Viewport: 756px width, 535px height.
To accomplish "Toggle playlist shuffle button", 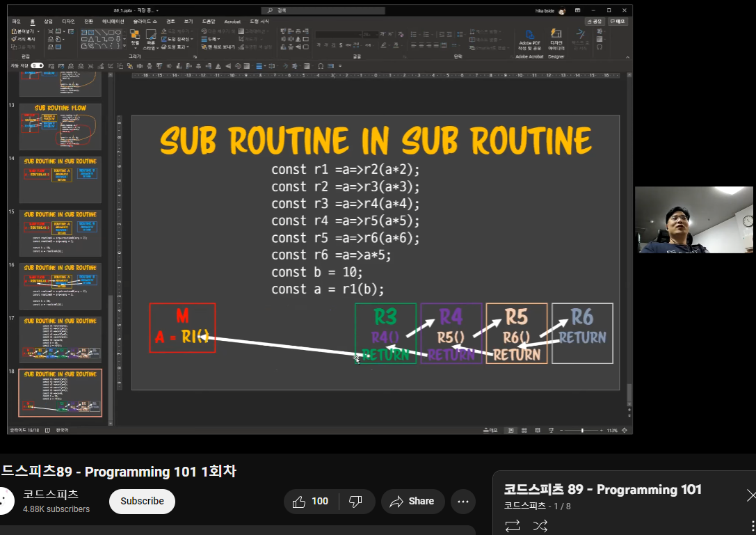I will point(540,525).
